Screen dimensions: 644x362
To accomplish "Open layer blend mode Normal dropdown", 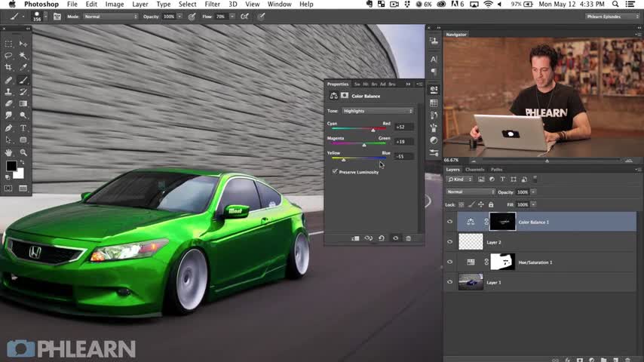I will [471, 192].
